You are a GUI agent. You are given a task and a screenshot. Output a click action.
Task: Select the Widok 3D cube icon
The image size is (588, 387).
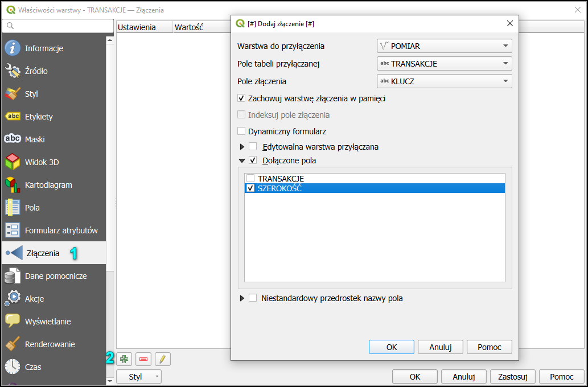tap(13, 162)
